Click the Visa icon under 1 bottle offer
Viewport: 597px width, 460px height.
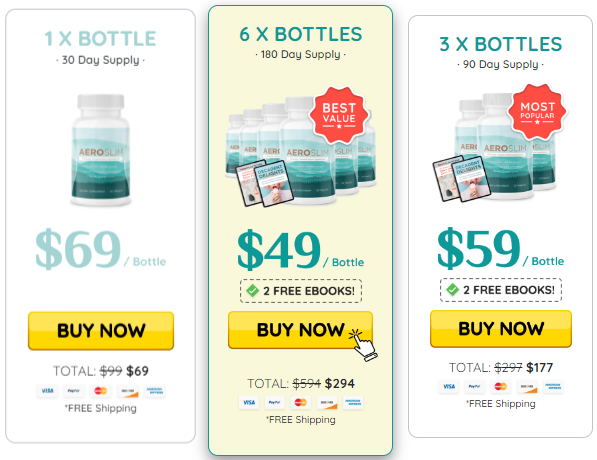(x=48, y=391)
